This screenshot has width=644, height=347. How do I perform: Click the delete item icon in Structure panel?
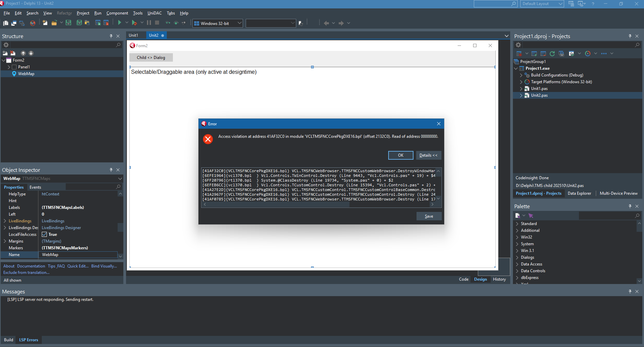pos(13,53)
